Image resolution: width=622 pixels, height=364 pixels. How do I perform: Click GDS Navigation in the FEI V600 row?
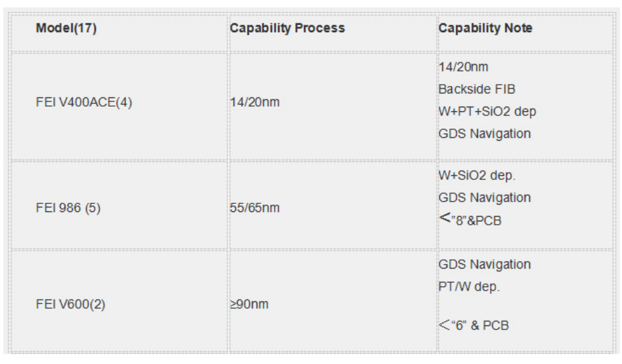click(485, 265)
